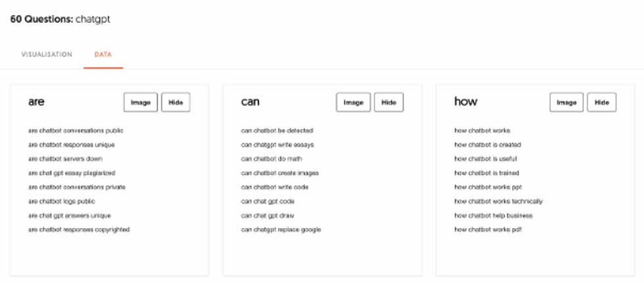
Task: Open 'can chatgpt replace google' question
Action: pyautogui.click(x=281, y=230)
